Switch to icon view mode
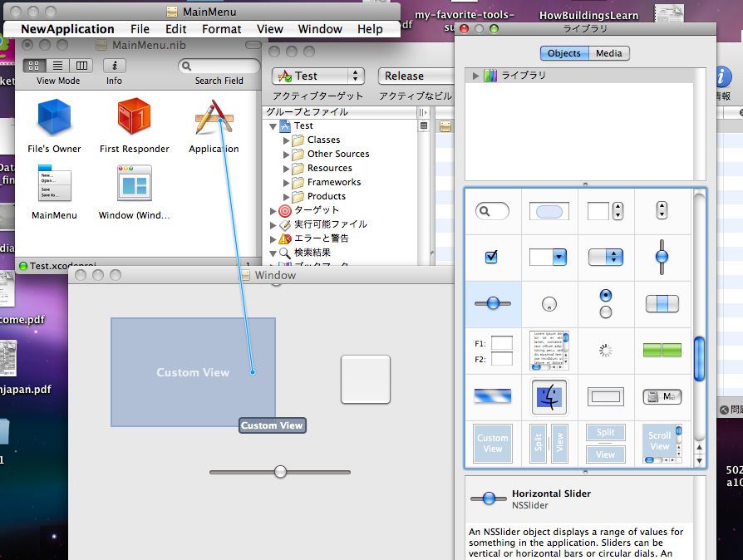The image size is (743, 560). coord(34,66)
